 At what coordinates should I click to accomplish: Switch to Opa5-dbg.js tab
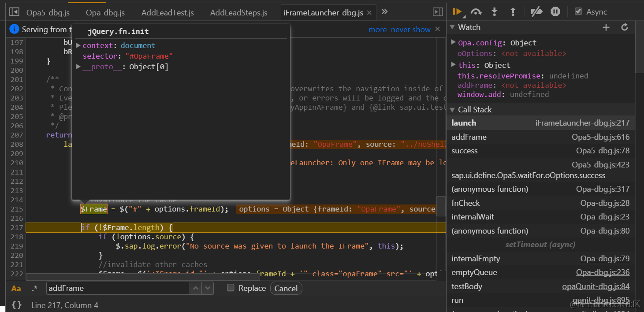point(48,13)
